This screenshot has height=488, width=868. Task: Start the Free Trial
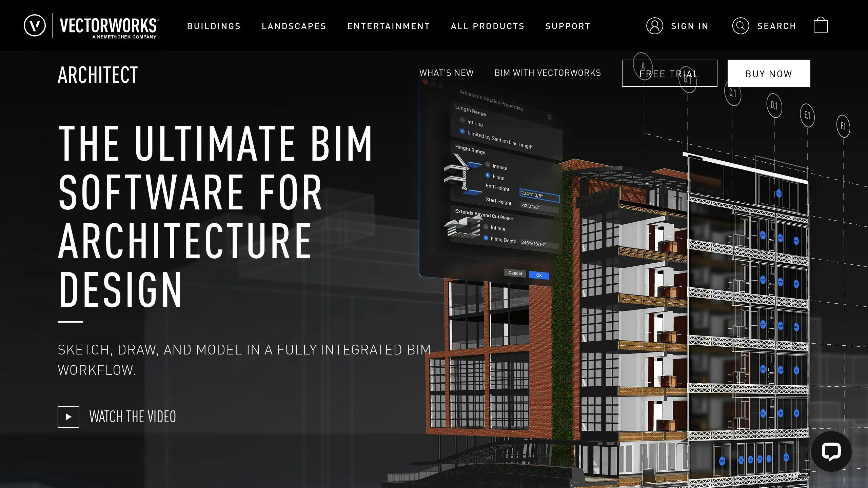(670, 73)
